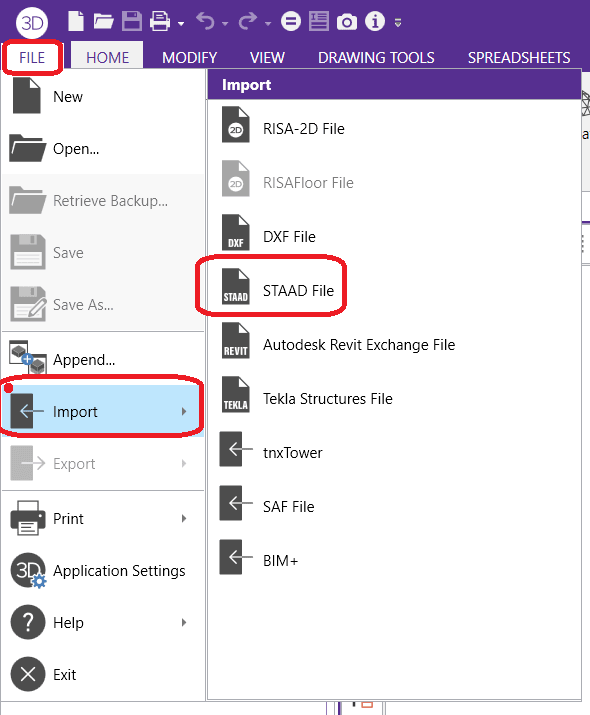The image size is (590, 715).
Task: Click the info circle icon in top toolbar
Action: tap(375, 21)
